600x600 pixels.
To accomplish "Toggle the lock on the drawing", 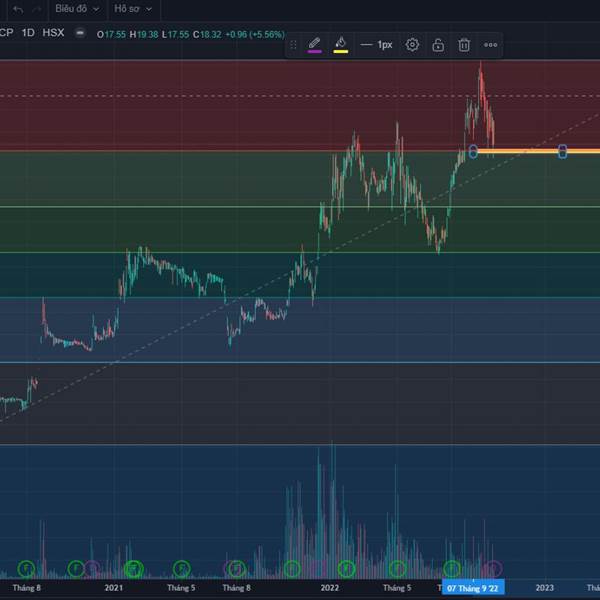I will (x=438, y=45).
